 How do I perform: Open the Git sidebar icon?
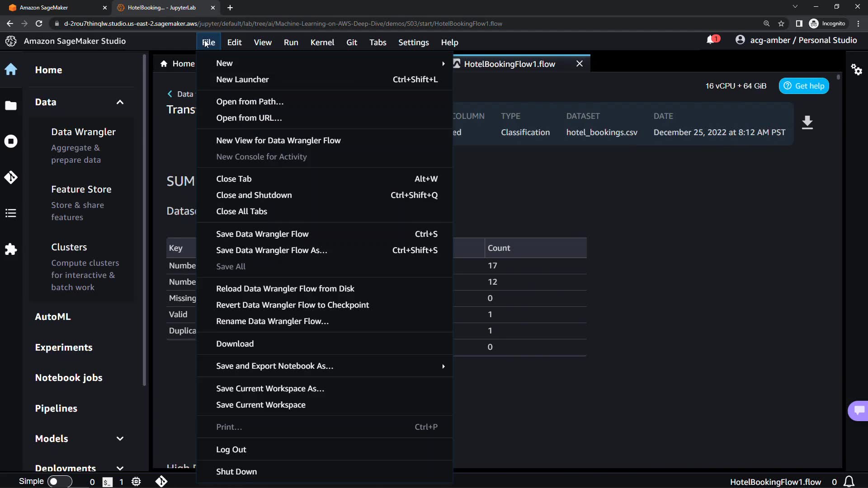[x=11, y=177]
